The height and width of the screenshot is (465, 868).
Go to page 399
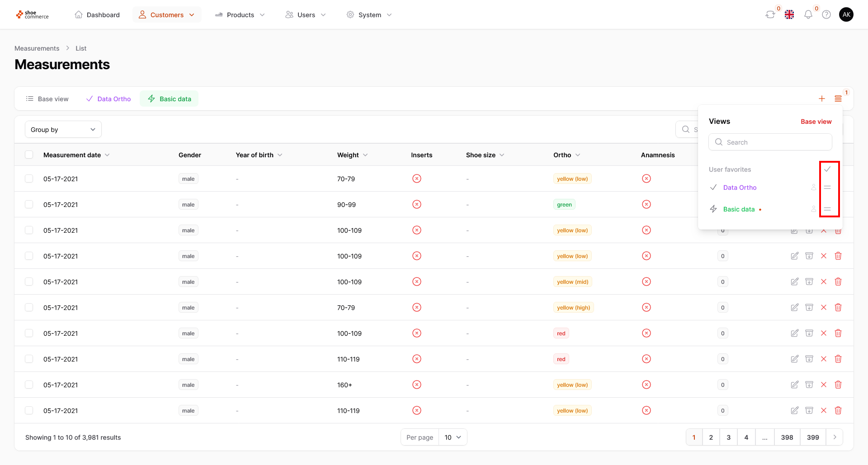tap(813, 437)
